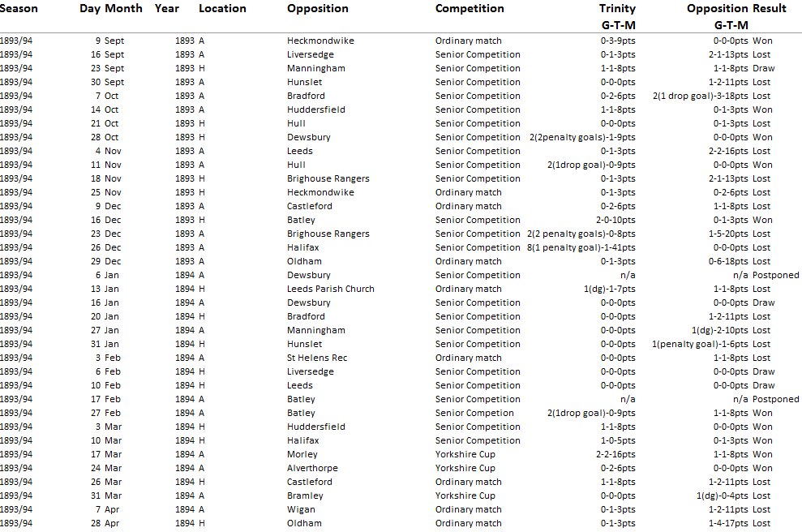Select the Postponed result for 17 Feb

[x=776, y=400]
